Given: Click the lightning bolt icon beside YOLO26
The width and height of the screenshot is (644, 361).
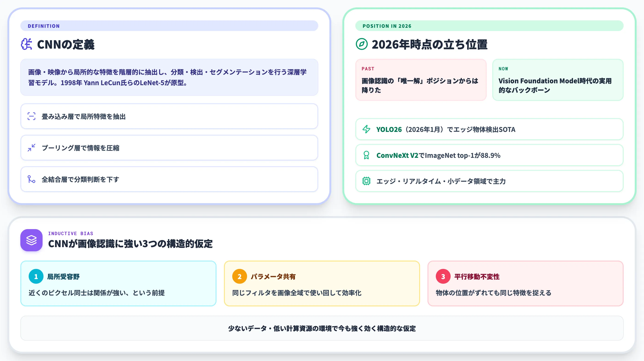Looking at the screenshot, I should 366,129.
